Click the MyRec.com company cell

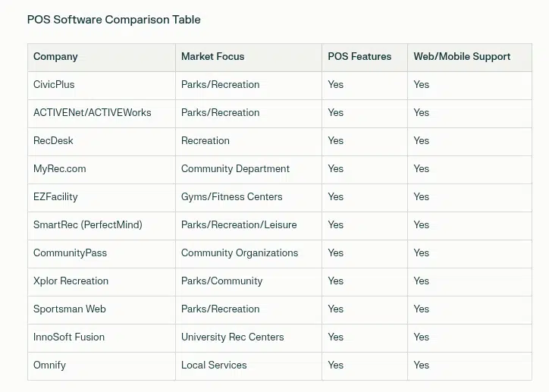pyautogui.click(x=59, y=169)
